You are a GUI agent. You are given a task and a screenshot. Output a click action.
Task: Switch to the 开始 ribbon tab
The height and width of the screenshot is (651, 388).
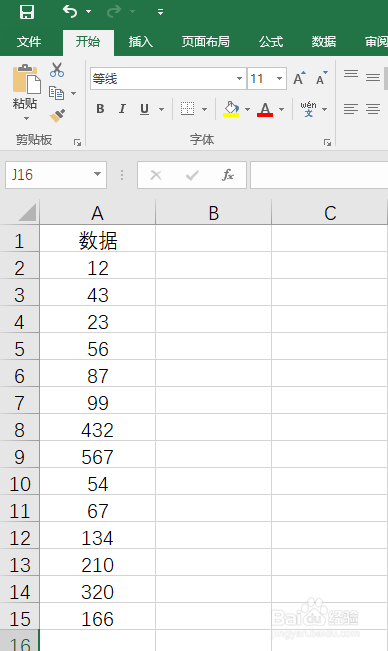pos(88,42)
